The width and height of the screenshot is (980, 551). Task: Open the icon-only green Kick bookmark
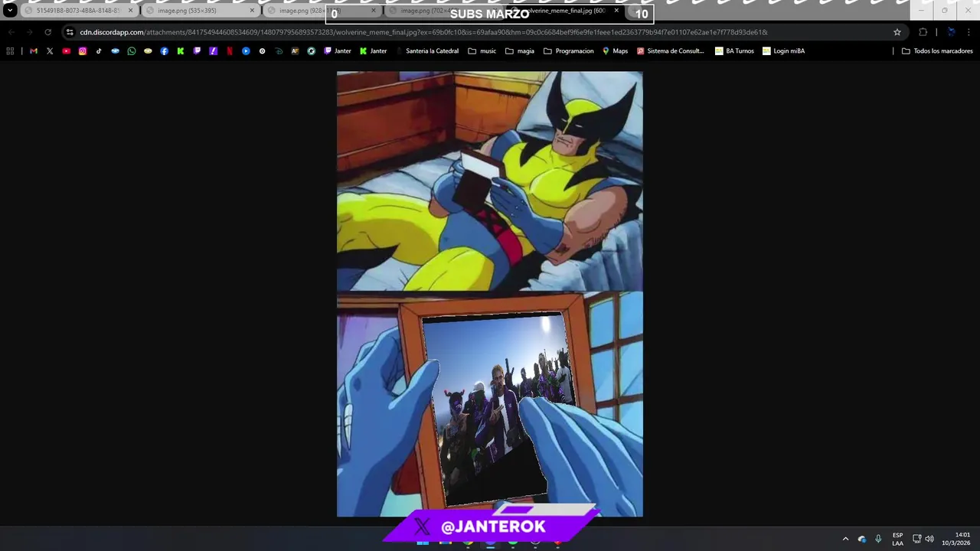(x=181, y=51)
